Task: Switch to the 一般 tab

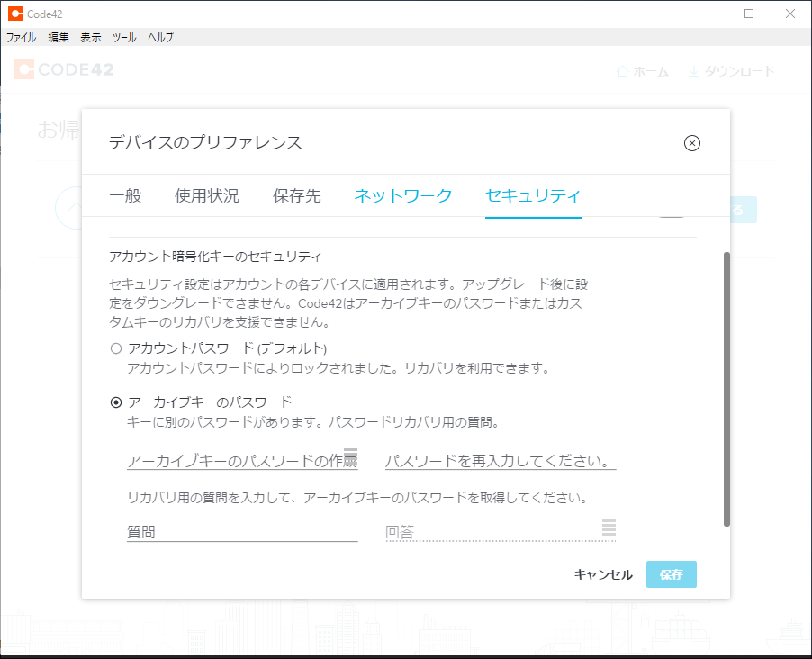Action: [x=125, y=196]
